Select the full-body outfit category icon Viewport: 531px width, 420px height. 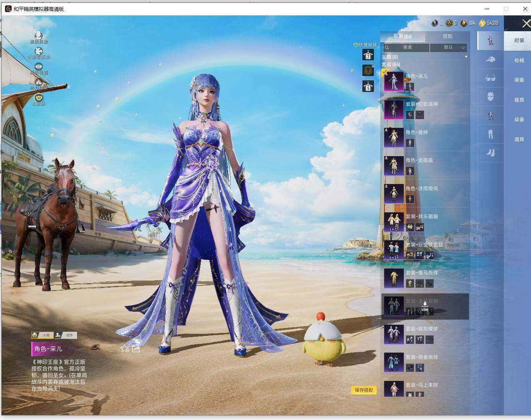coord(491,40)
